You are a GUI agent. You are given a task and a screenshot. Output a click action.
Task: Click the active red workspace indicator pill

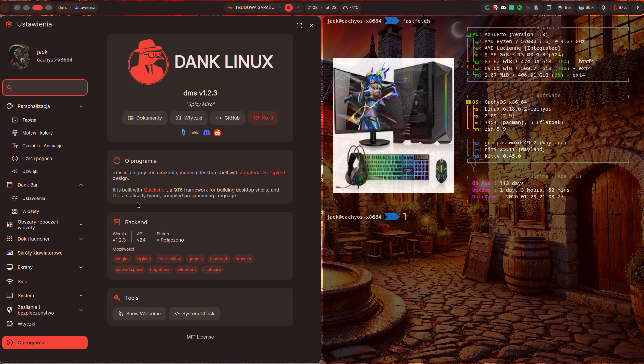point(37,7)
